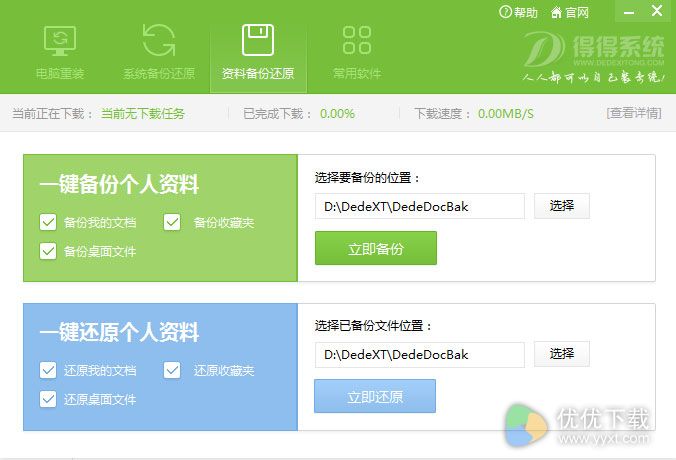Click the 一键还原个人资料 heading
This screenshot has height=460, width=676.
[119, 332]
